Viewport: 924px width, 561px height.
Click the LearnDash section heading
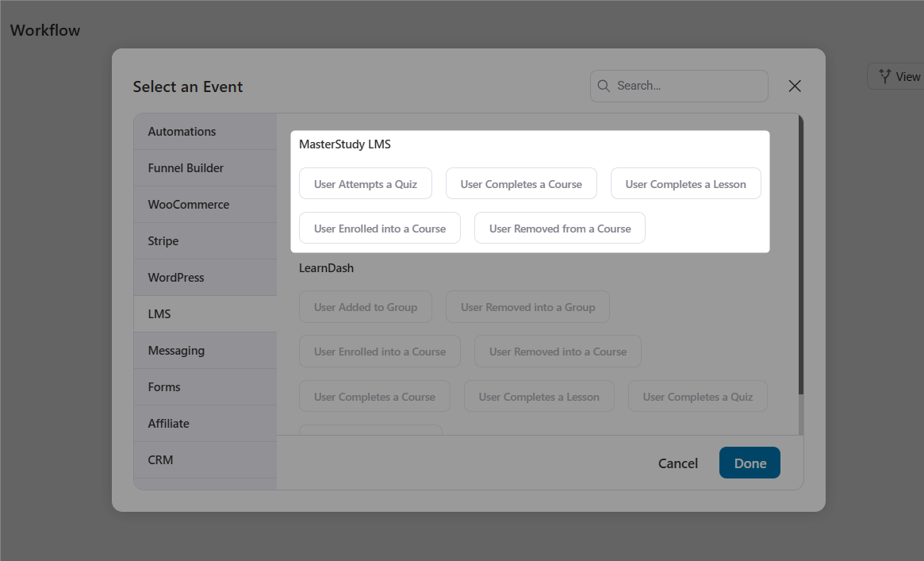pos(326,268)
